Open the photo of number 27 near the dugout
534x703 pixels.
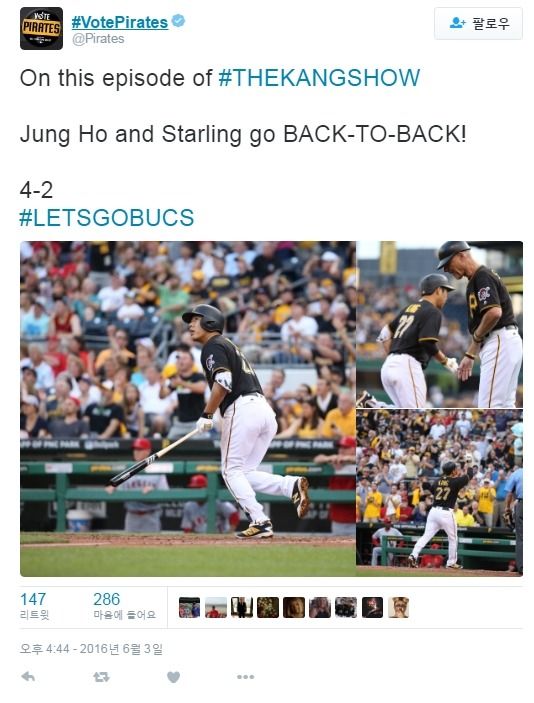tap(440, 492)
